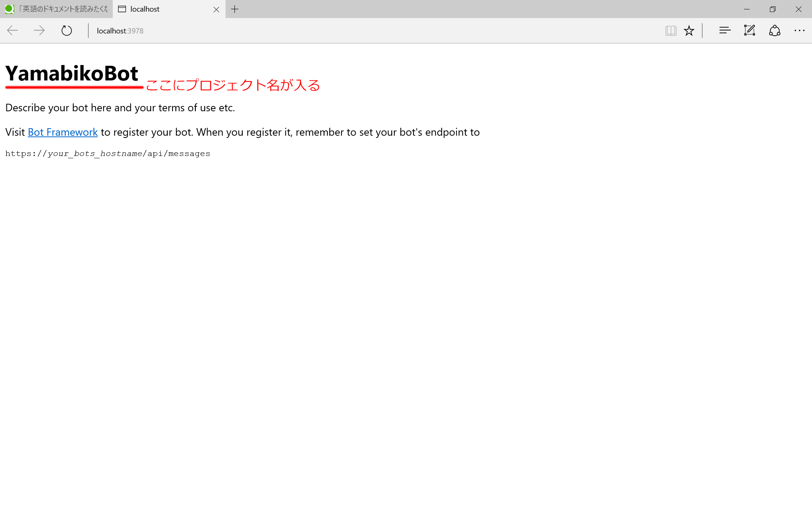Add page to favorites star
This screenshot has height=524, width=812.
point(689,30)
